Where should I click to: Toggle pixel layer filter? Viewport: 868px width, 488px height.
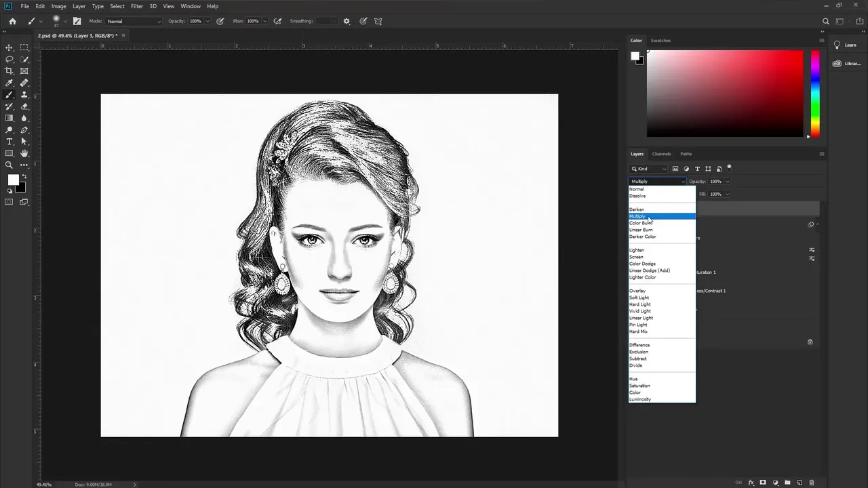pyautogui.click(x=675, y=169)
